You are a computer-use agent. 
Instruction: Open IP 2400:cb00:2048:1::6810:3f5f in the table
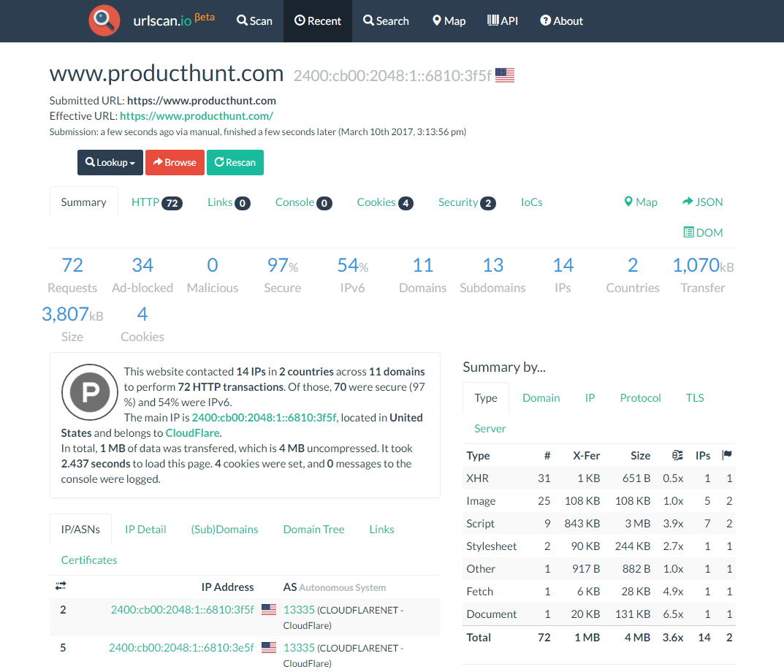tap(183, 609)
